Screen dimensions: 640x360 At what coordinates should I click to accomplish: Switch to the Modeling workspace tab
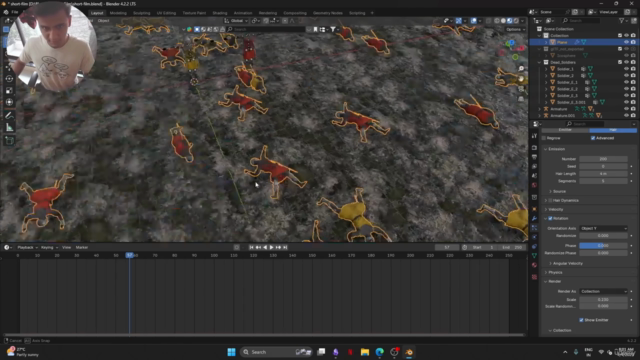pos(118,13)
